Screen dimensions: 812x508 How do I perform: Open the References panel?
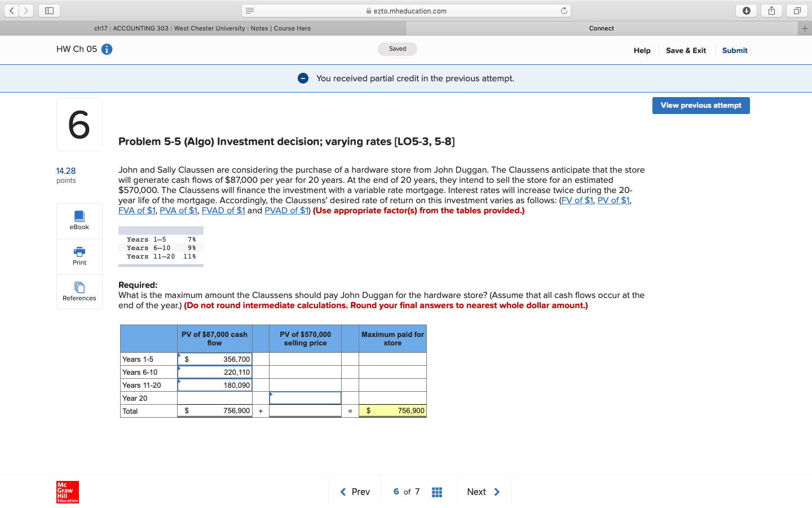[x=79, y=291]
